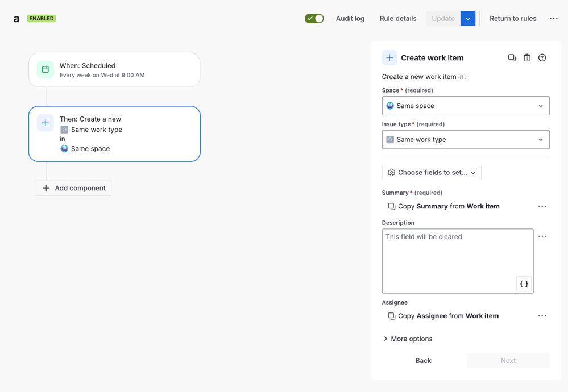Click the Scheduled calendar icon
This screenshot has height=392, width=568.
coord(45,69)
